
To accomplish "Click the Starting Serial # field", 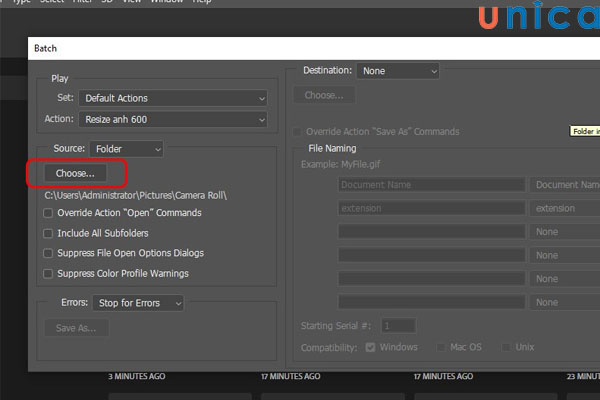I will pos(398,325).
